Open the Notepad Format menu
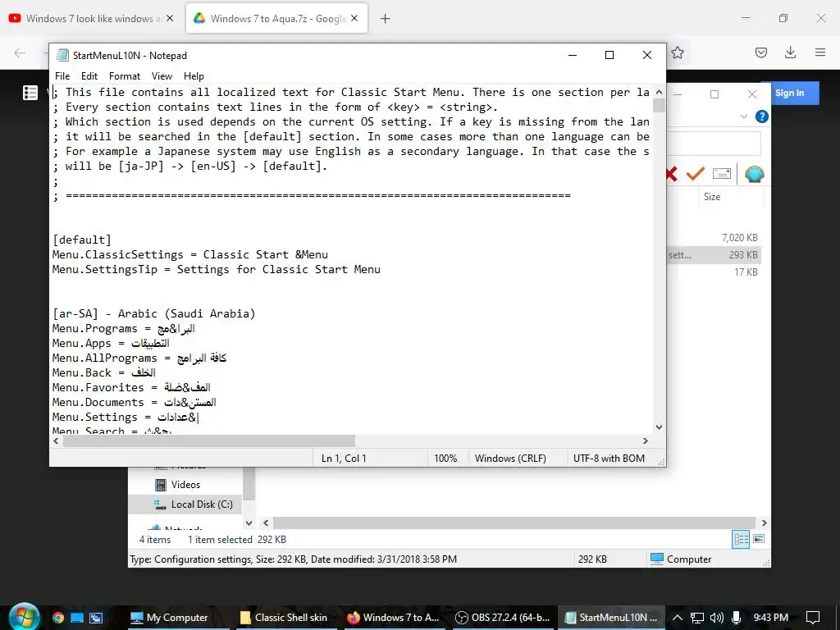This screenshot has height=630, width=840. pyautogui.click(x=125, y=76)
